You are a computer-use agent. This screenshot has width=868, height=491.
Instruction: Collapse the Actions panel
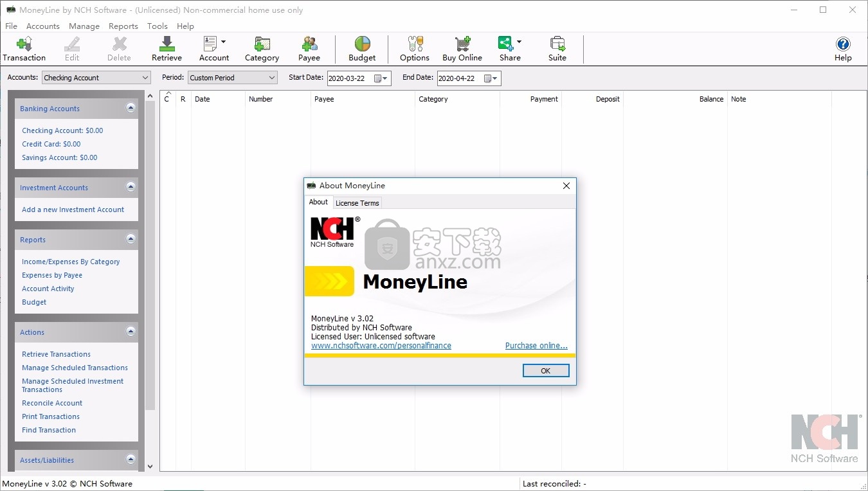[x=131, y=332]
